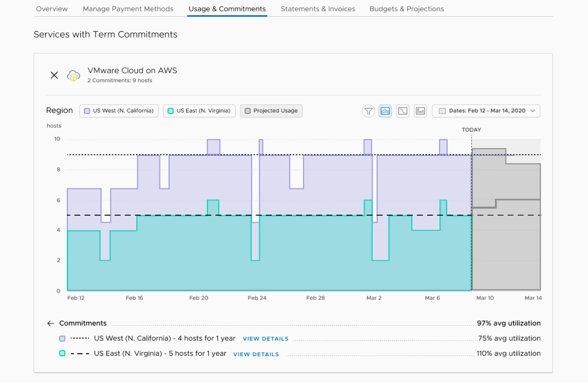The image size is (588, 383).
Task: Switch to the Budgets & Projections tab
Action: [x=407, y=9]
